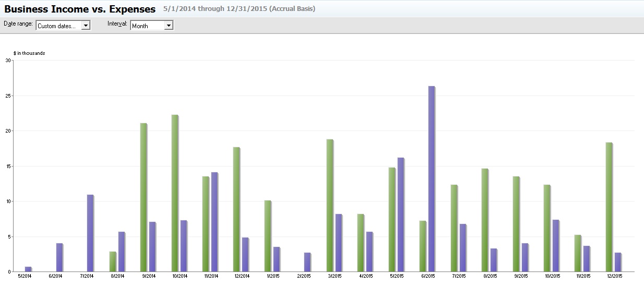Click the green income bar for 9/2014

(144, 197)
